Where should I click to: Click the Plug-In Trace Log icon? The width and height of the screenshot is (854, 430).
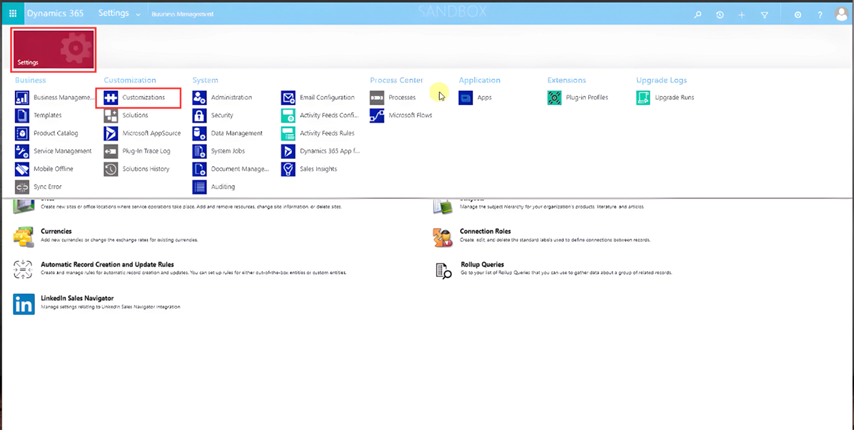pos(111,151)
